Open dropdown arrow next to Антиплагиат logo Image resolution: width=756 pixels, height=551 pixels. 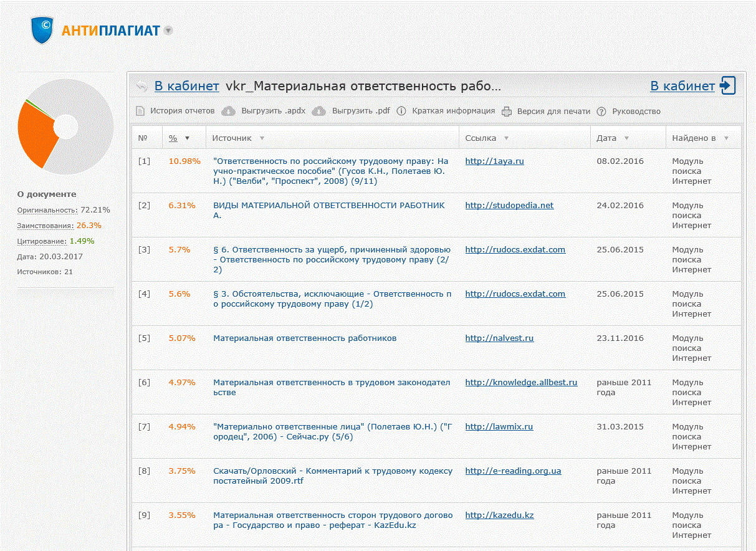click(168, 31)
